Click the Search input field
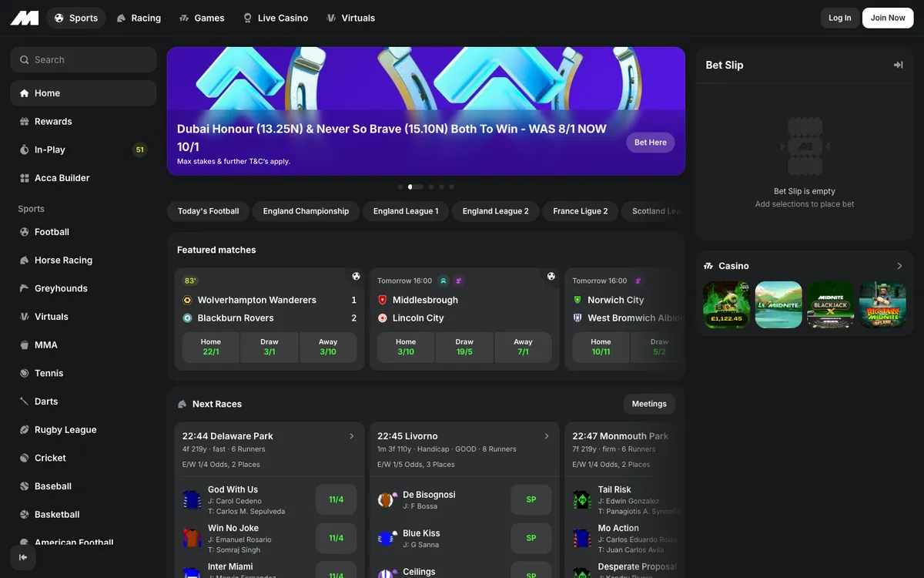This screenshot has width=924, height=578. (83, 60)
